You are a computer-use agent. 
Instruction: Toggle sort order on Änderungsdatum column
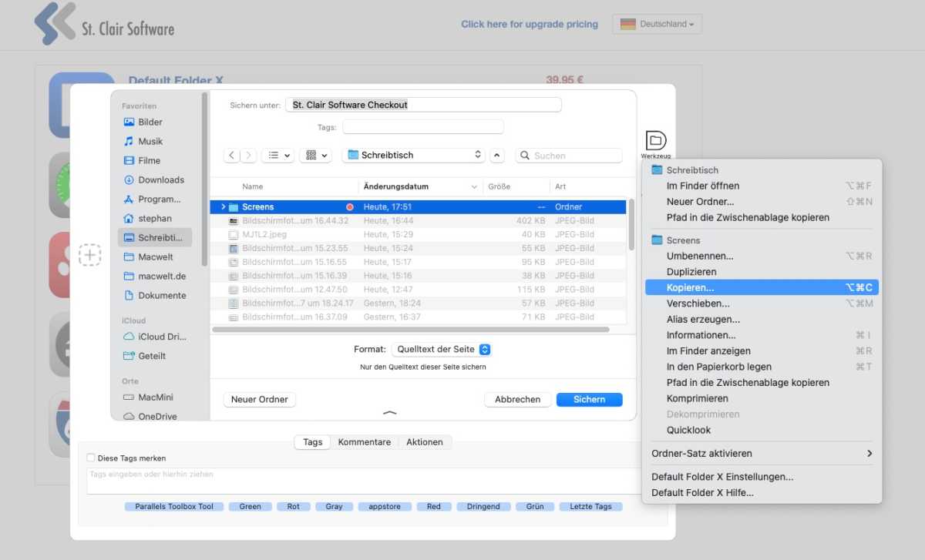coord(420,186)
